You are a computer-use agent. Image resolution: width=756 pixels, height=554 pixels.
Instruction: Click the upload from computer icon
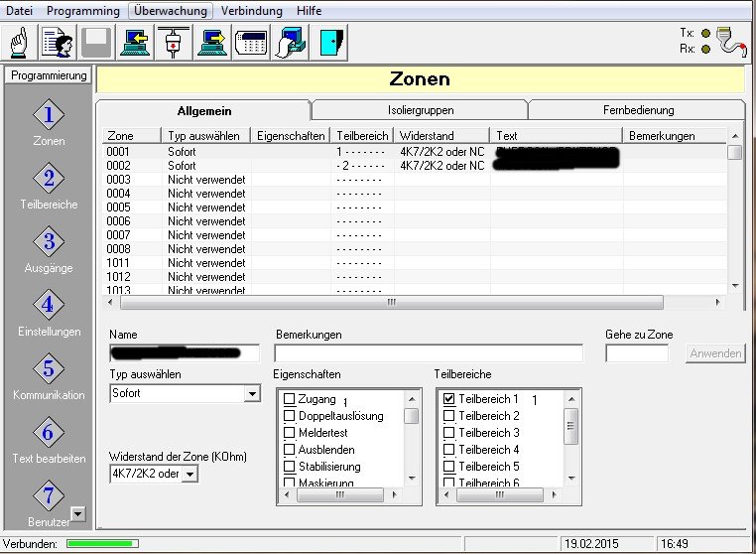[212, 43]
